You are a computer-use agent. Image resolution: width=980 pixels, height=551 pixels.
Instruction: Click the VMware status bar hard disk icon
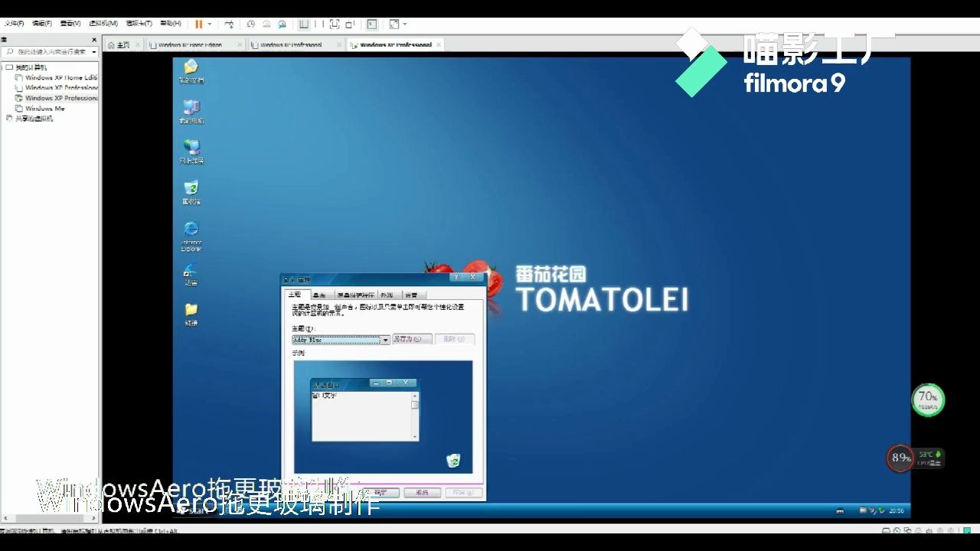886,530
